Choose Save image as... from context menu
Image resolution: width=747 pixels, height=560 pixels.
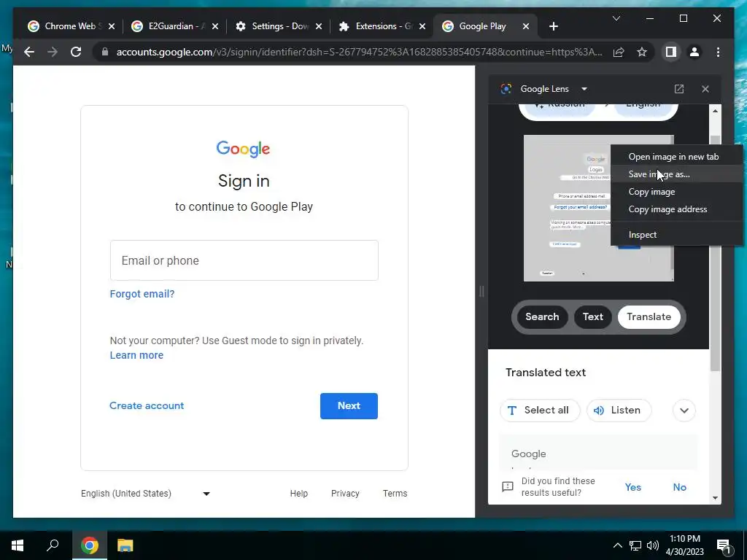pos(676,174)
